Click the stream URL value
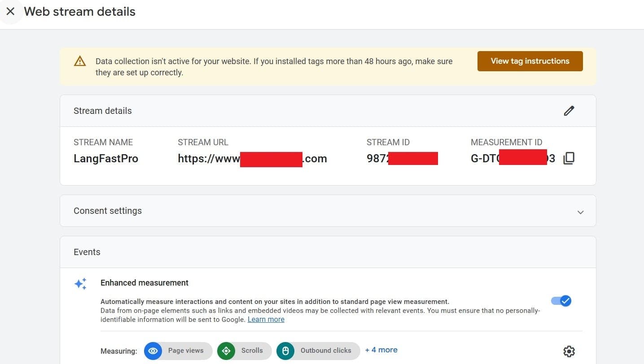644x364 pixels. 252,158
